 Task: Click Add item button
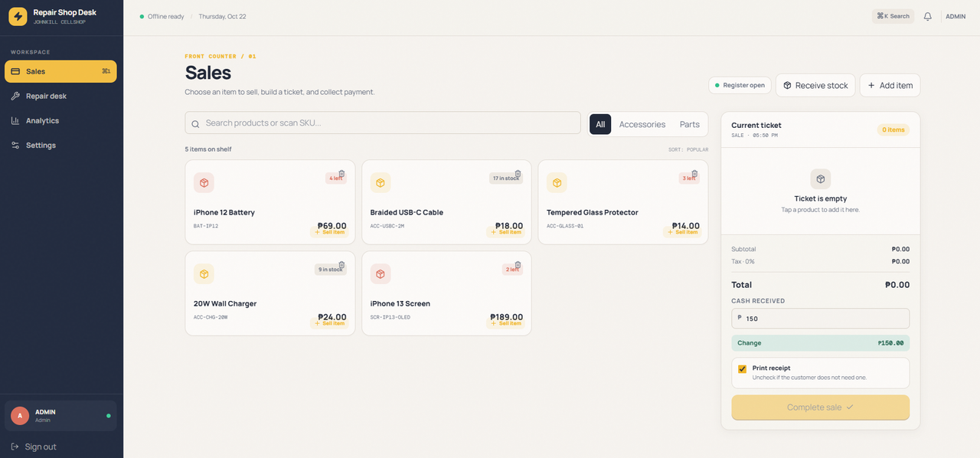coord(890,85)
